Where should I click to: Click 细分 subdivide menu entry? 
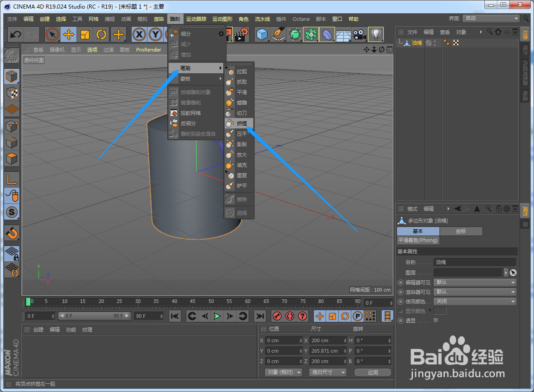pos(196,34)
